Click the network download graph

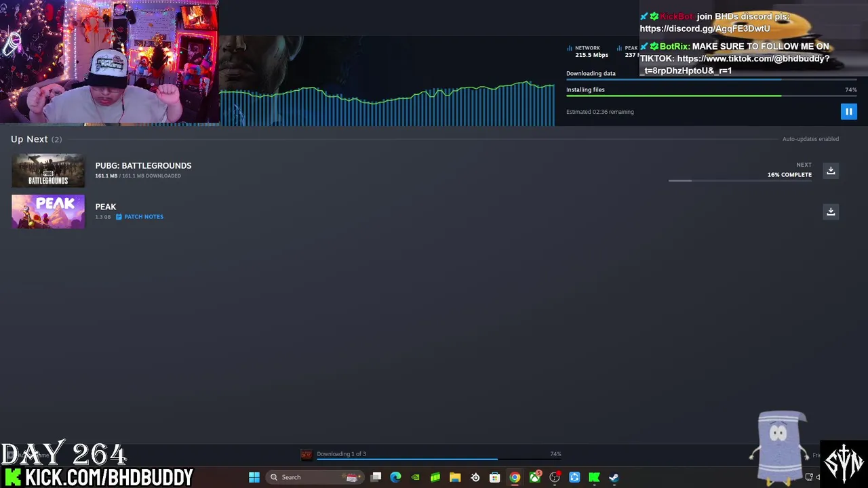click(387, 103)
